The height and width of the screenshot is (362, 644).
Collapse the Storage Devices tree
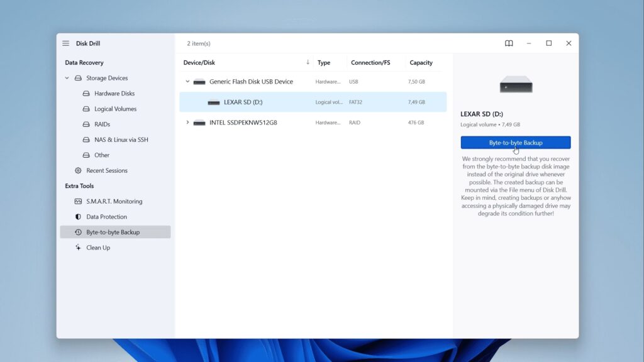coord(67,77)
